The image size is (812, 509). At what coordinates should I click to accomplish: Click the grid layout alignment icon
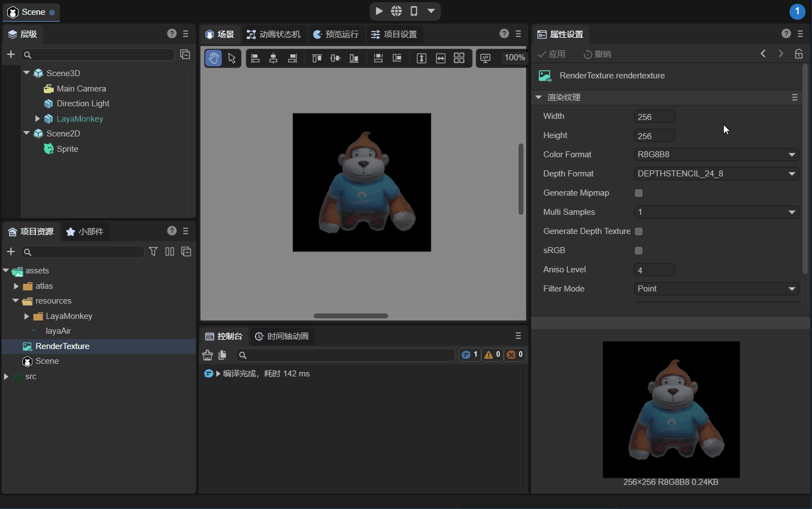coord(459,58)
